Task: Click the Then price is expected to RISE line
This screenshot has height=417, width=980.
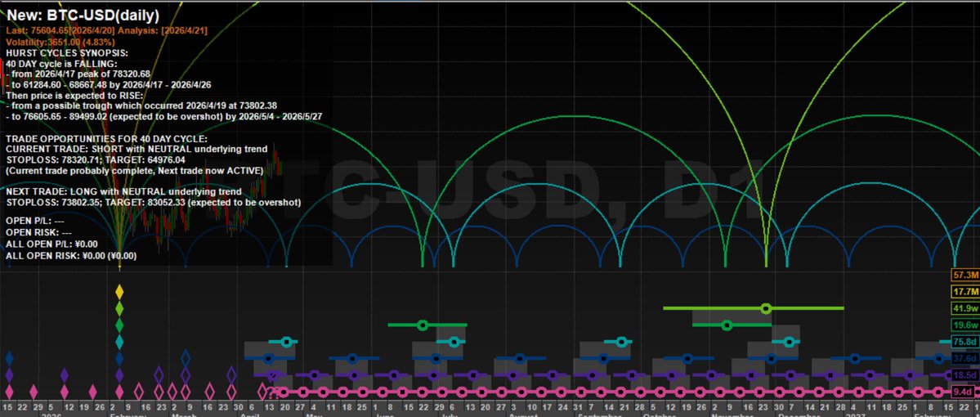Action: [x=74, y=96]
